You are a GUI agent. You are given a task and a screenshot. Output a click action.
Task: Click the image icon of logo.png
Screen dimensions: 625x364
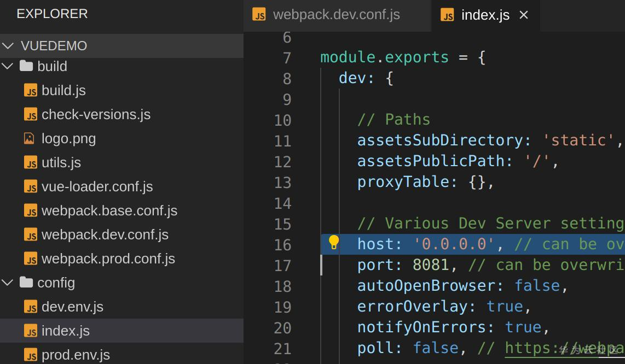coord(29,138)
